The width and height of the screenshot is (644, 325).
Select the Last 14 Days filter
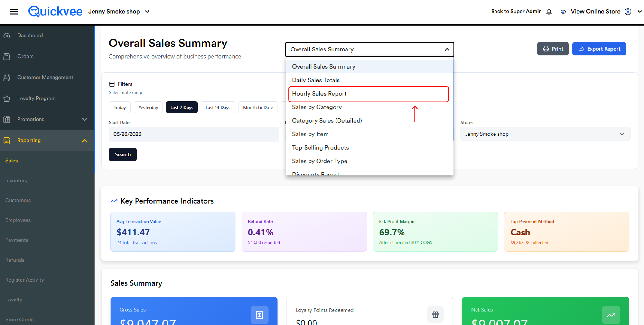tap(218, 107)
